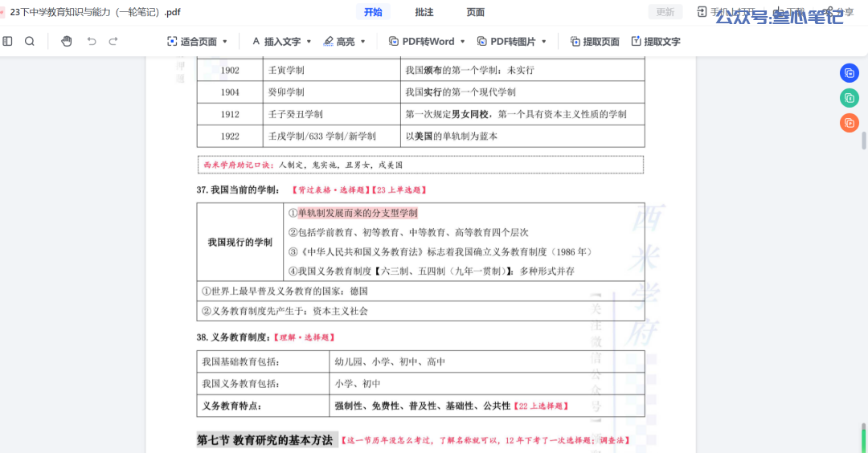
Task: Redo the last action
Action: click(x=113, y=42)
